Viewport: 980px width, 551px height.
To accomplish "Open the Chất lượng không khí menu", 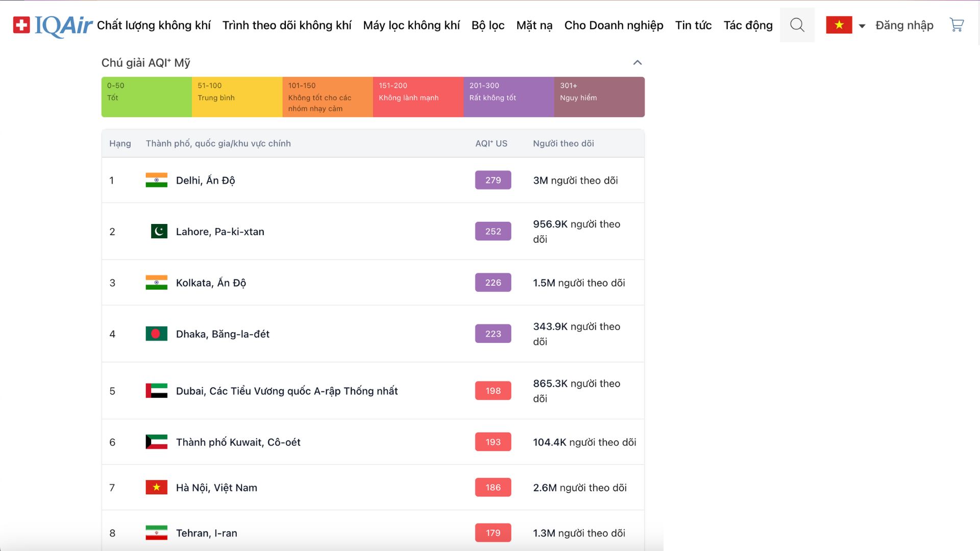I will 154,25.
